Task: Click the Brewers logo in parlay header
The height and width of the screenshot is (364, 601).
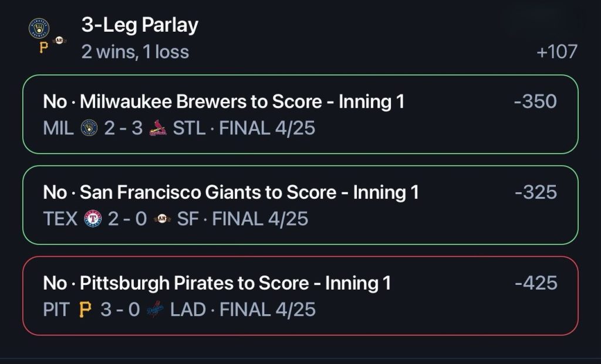Action: tap(39, 29)
